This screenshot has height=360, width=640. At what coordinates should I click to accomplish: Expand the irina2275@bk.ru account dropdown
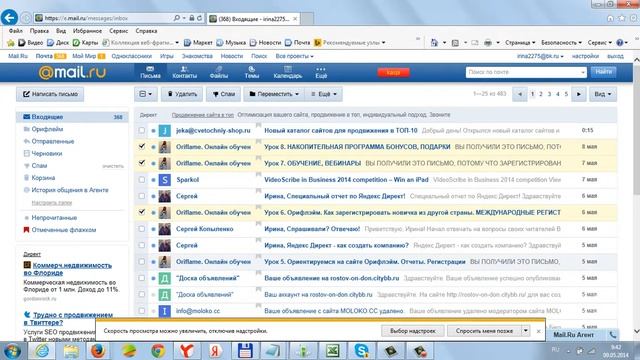coord(540,56)
